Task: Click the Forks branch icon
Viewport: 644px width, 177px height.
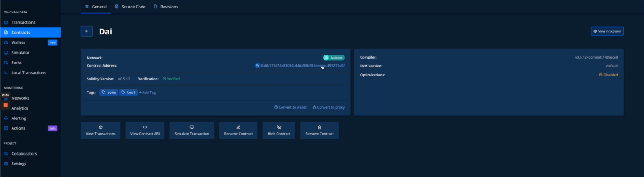Action: [x=6, y=63]
